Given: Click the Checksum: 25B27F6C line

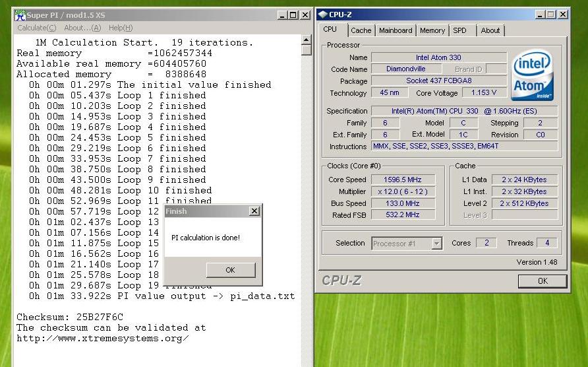Looking at the screenshot, I should pos(70,317).
